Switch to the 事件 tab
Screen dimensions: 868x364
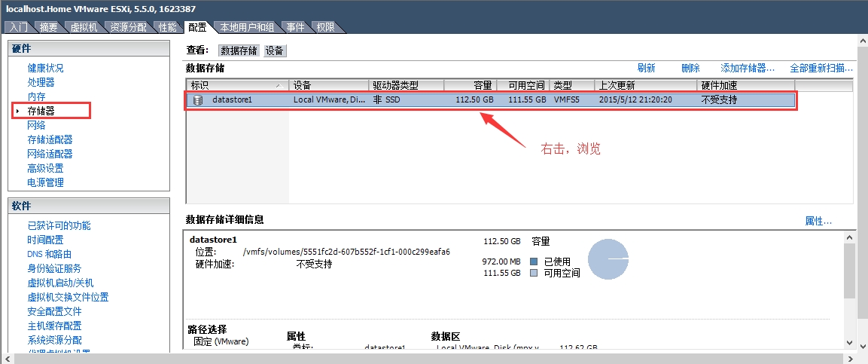point(295,27)
